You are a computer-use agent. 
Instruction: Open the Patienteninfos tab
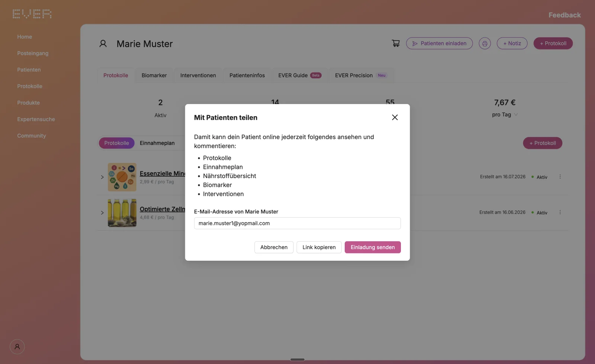[247, 75]
